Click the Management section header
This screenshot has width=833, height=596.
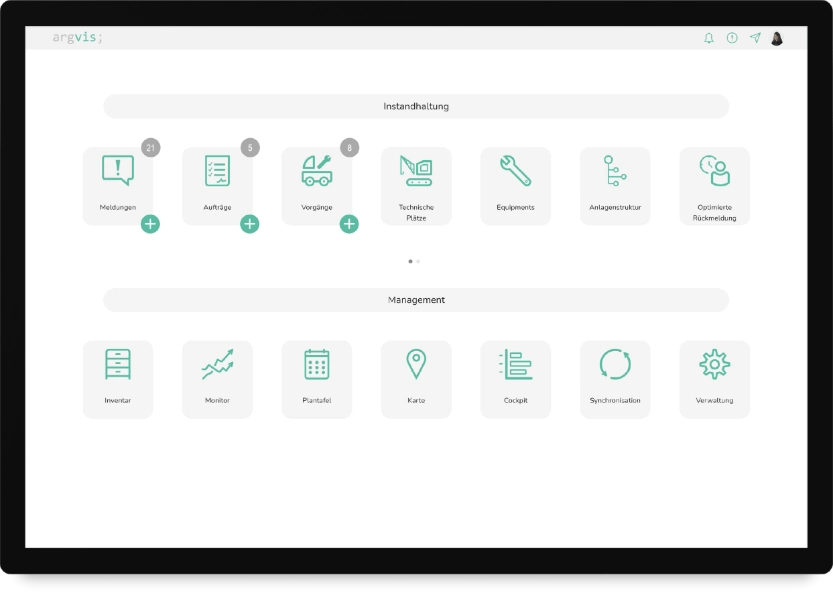click(x=416, y=300)
